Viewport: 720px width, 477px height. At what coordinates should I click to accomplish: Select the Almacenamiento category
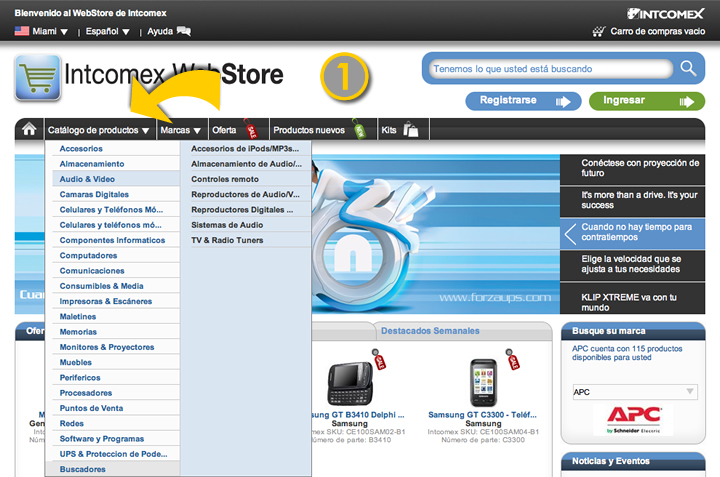[x=116, y=164]
